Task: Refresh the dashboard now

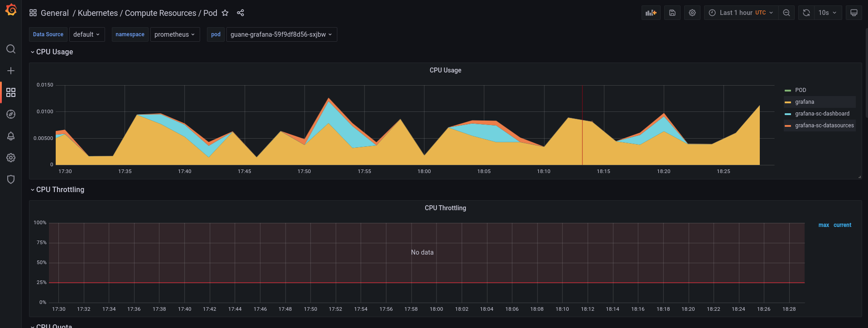Action: coord(806,13)
